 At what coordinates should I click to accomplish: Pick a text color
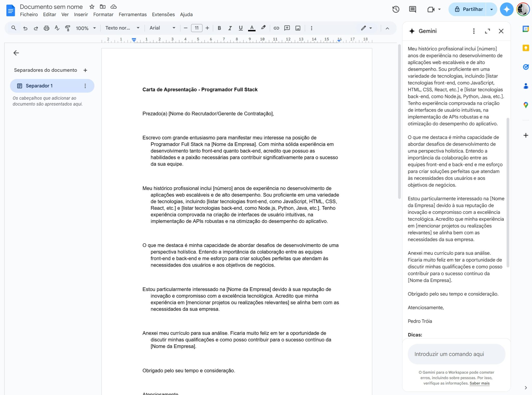pos(252,28)
